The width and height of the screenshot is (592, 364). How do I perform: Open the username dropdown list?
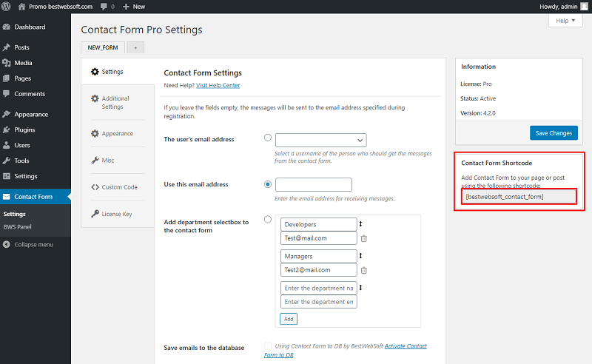[321, 140]
